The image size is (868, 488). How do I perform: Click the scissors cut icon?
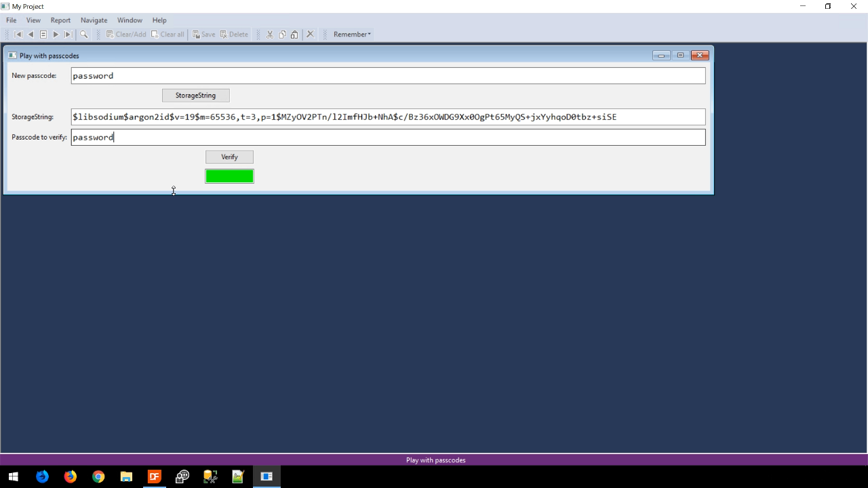(x=270, y=35)
